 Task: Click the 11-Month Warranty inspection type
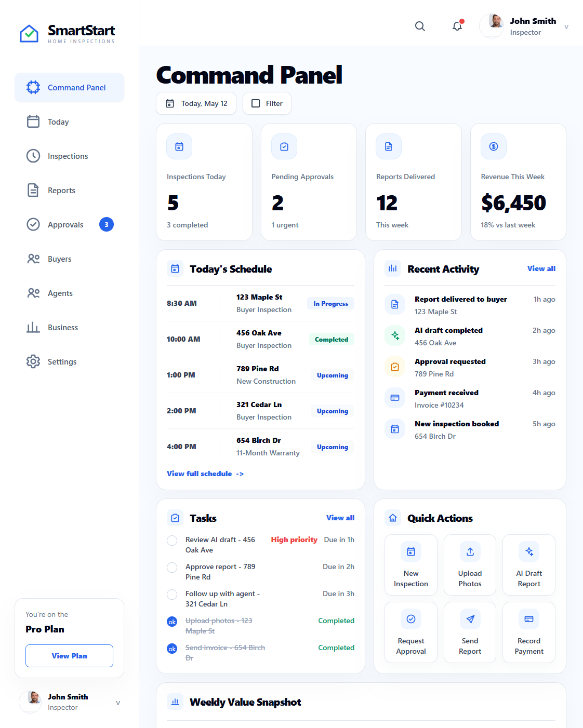point(268,453)
